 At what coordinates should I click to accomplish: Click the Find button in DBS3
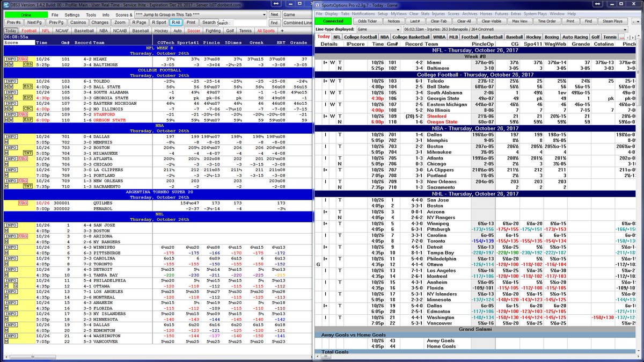[x=274, y=23]
